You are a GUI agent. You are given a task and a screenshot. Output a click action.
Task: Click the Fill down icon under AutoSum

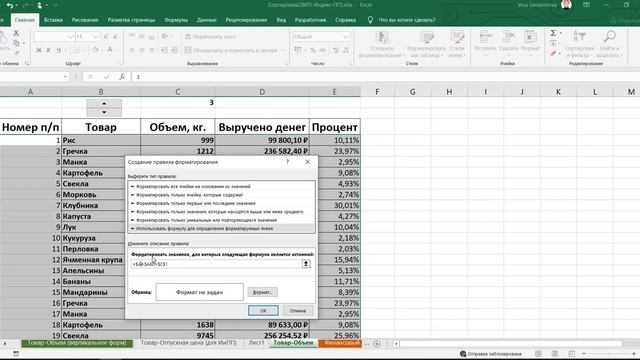[553, 43]
